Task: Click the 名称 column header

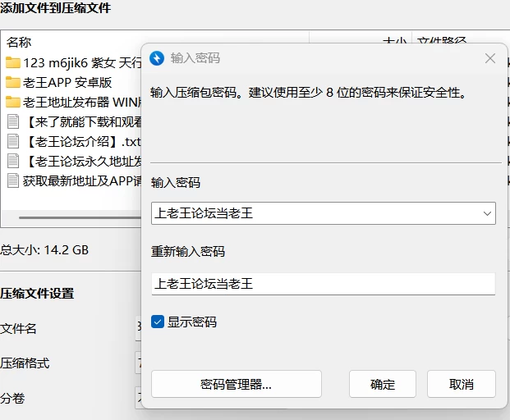Action: point(19,42)
